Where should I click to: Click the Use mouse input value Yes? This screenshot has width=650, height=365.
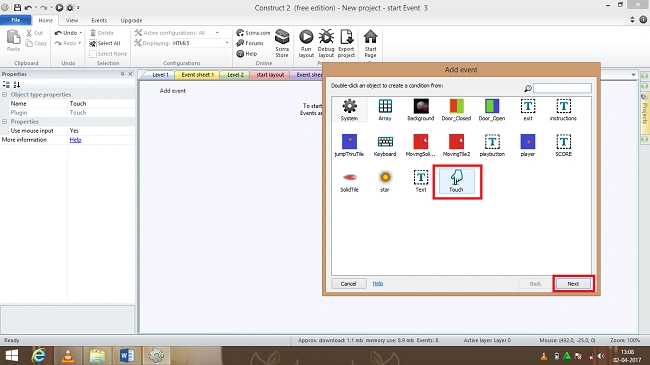click(x=102, y=131)
